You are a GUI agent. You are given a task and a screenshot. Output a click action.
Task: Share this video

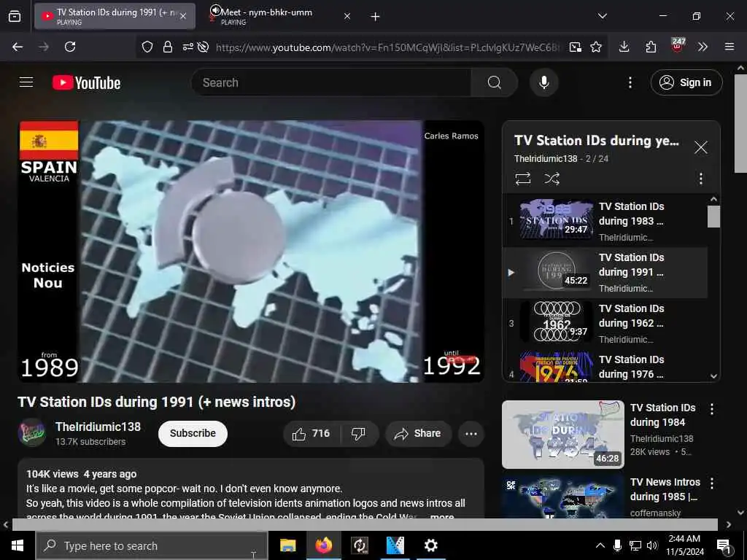click(x=418, y=433)
